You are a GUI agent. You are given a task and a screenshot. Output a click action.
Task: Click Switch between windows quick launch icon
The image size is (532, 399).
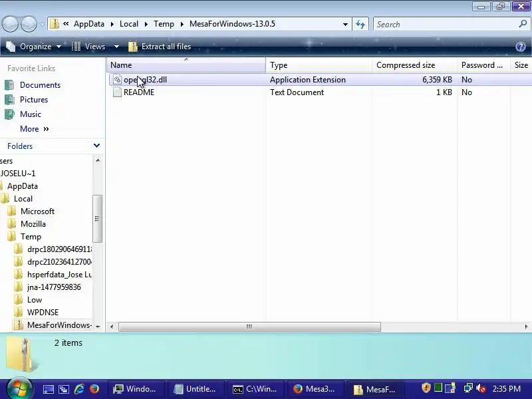coord(63,389)
